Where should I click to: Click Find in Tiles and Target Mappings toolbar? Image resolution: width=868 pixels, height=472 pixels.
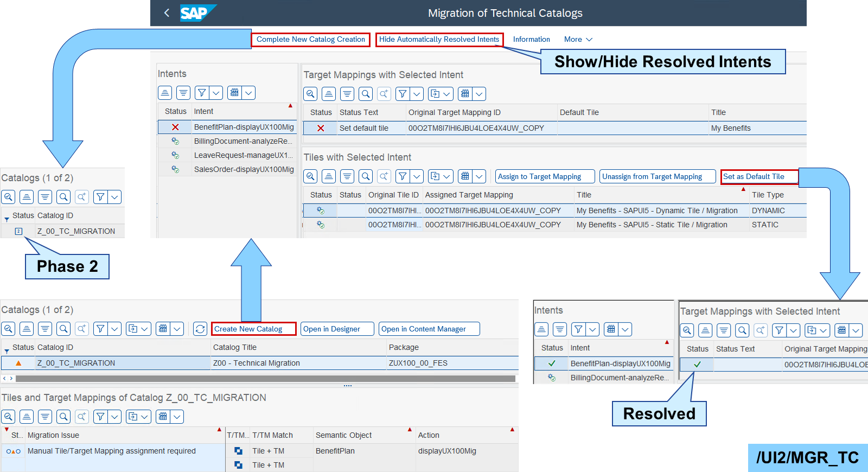click(x=63, y=417)
